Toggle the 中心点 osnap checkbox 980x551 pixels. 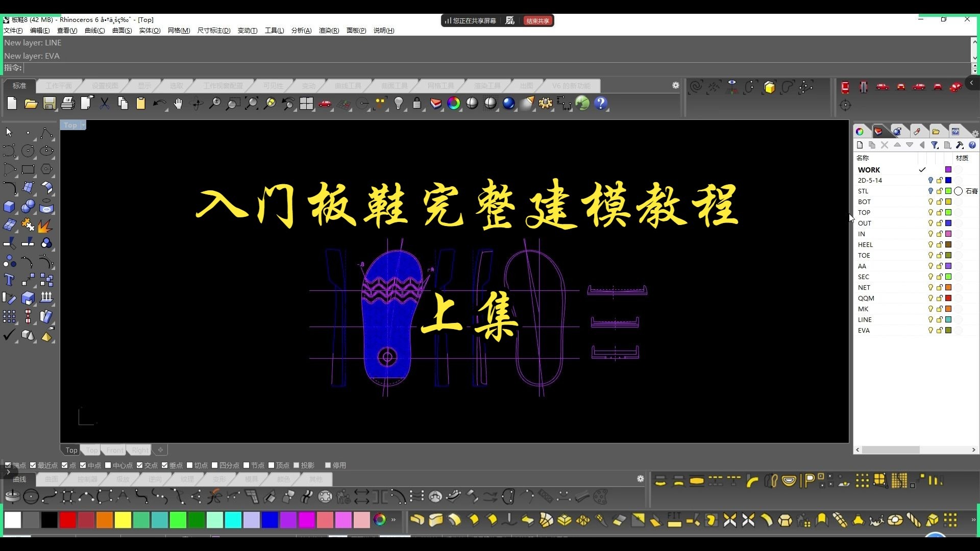pyautogui.click(x=108, y=465)
